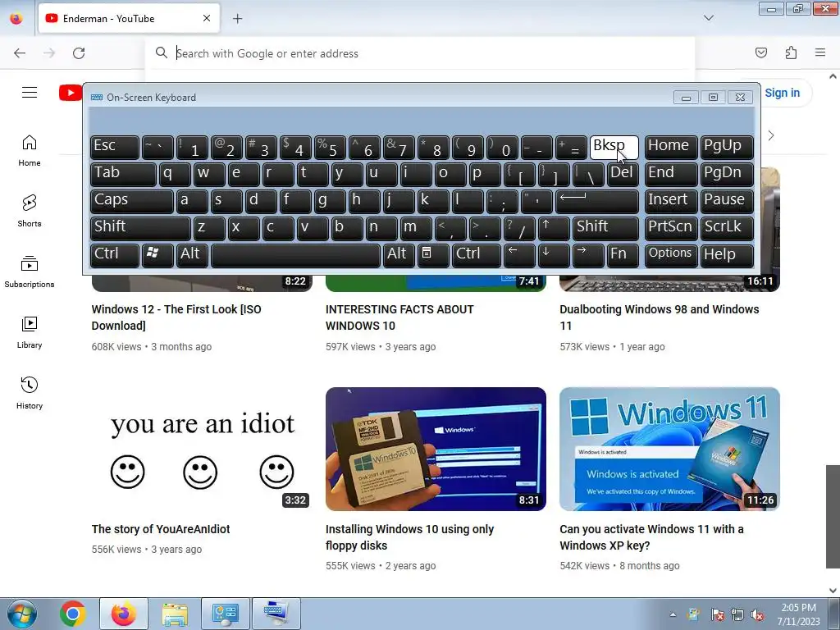This screenshot has width=840, height=630.
Task: Click the scrollbar down arrow
Action: point(833,591)
